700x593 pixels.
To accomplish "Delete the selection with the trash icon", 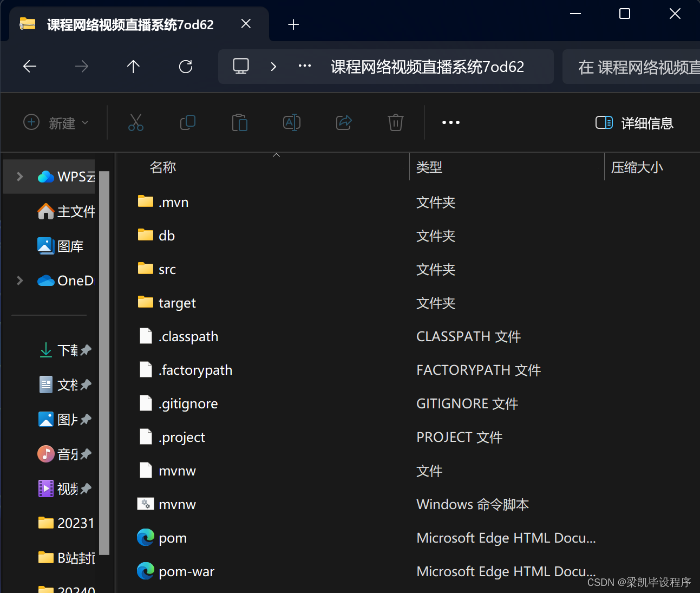I will [x=395, y=122].
